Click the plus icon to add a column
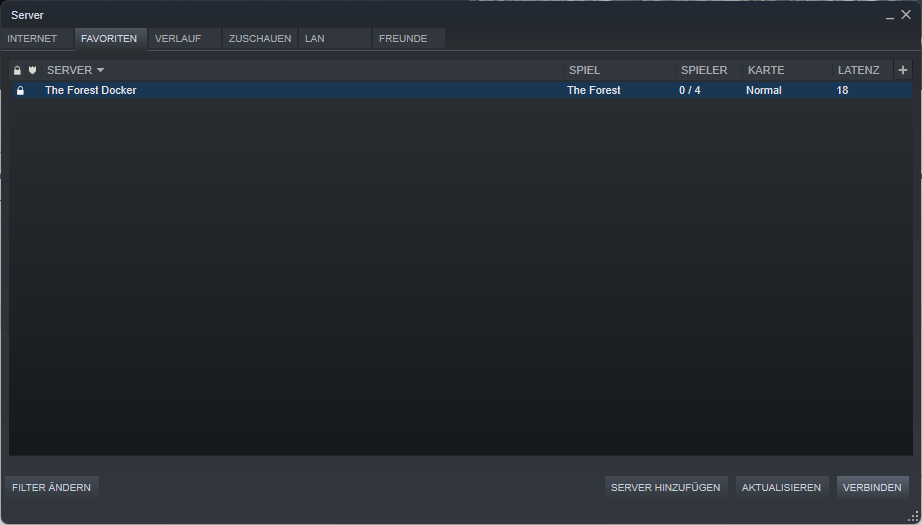Viewport: 922px width, 525px height. point(903,70)
